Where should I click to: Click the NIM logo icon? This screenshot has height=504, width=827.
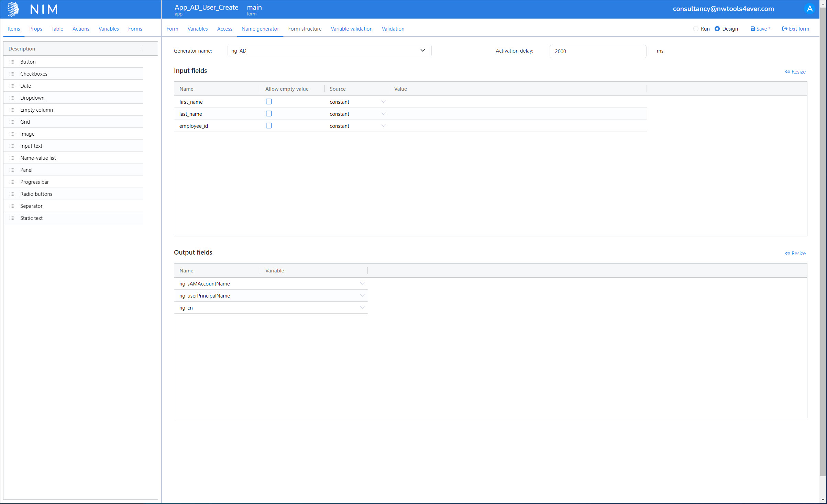click(x=13, y=9)
